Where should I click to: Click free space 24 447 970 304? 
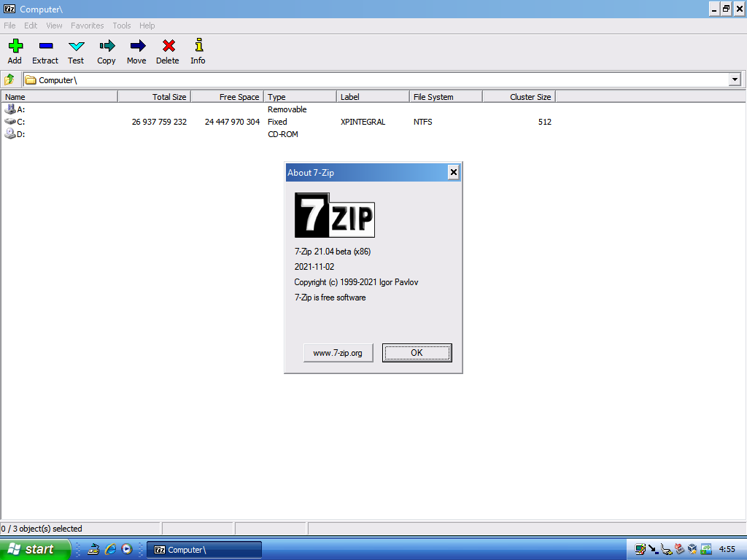(232, 122)
